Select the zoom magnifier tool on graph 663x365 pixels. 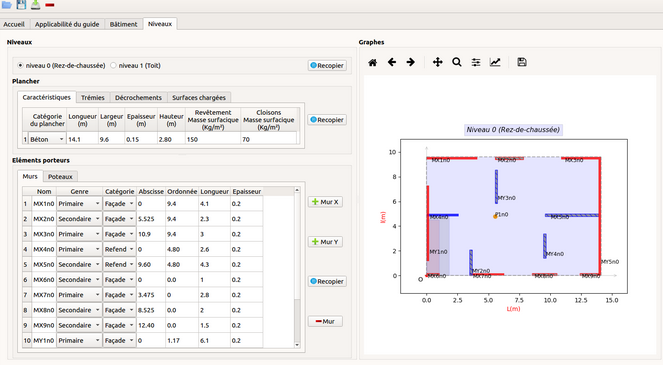click(457, 62)
